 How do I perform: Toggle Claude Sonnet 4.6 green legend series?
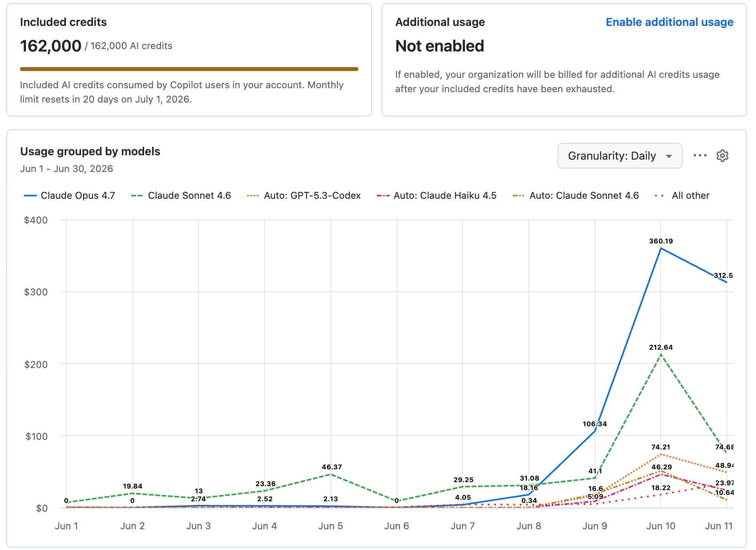181,196
